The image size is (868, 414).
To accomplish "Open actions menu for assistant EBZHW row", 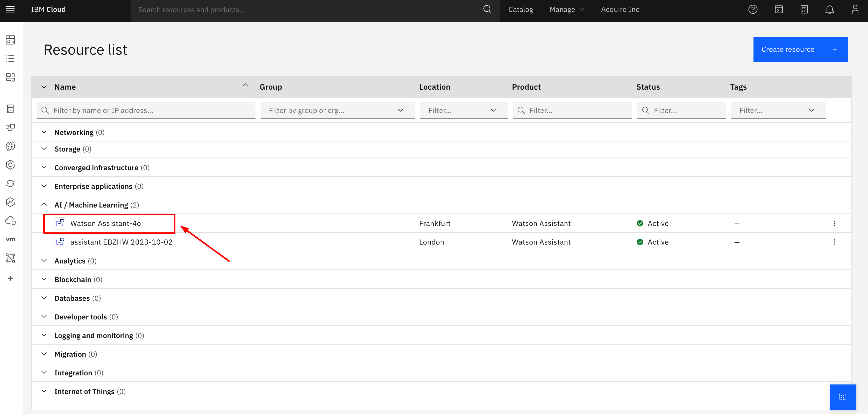I will click(x=834, y=242).
